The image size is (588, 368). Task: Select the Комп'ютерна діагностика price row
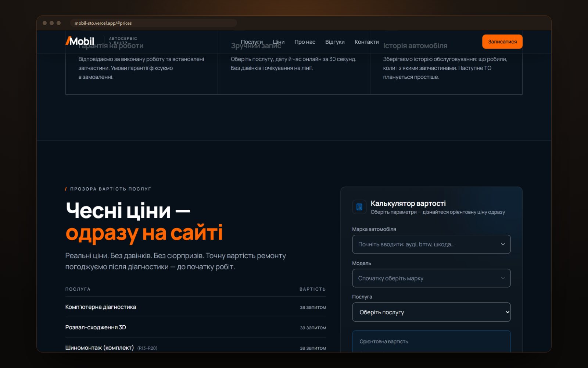(196, 307)
